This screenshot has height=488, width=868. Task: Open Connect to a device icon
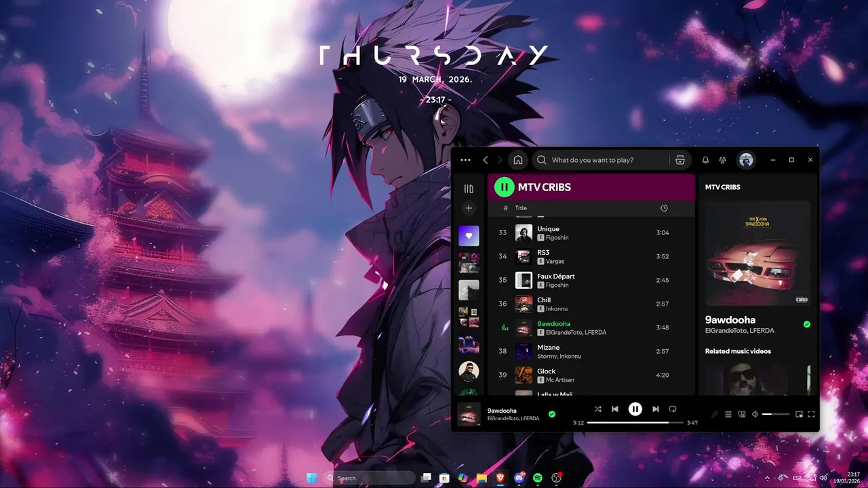(742, 414)
